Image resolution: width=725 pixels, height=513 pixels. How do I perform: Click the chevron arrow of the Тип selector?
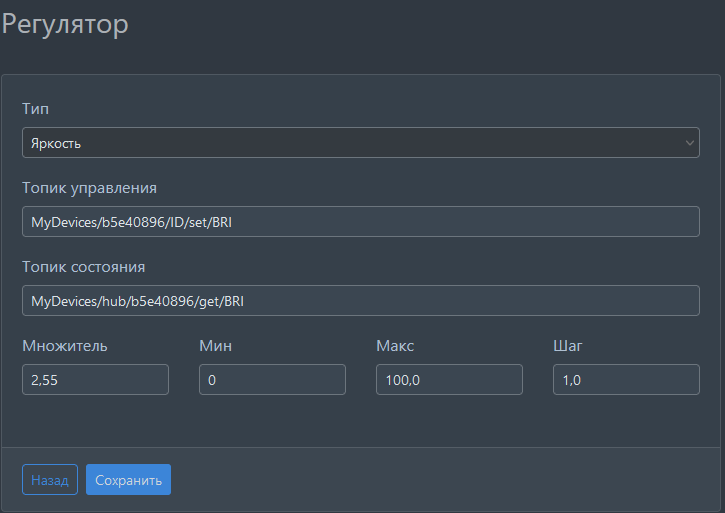(x=689, y=143)
